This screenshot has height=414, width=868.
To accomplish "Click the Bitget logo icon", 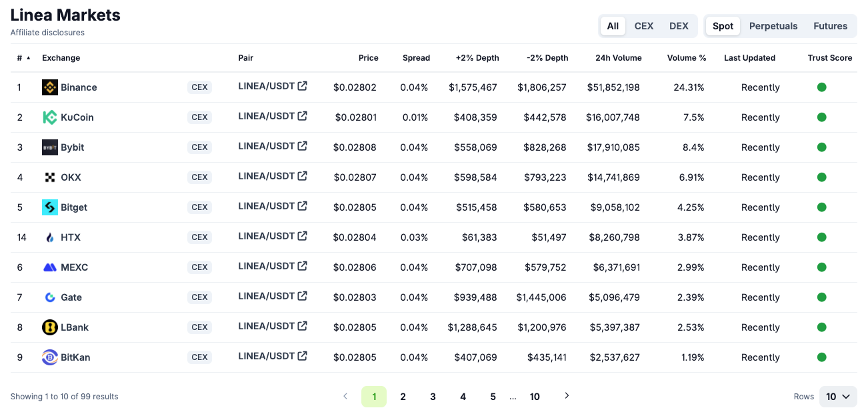I will pyautogui.click(x=50, y=207).
